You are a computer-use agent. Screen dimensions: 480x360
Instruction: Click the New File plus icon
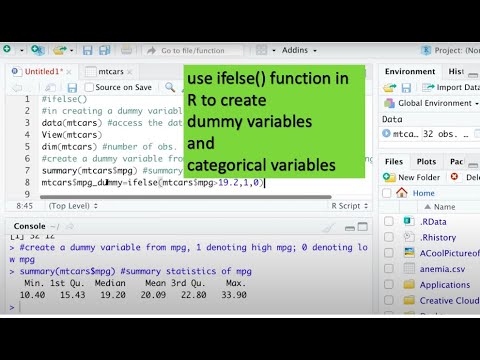pos(7,49)
